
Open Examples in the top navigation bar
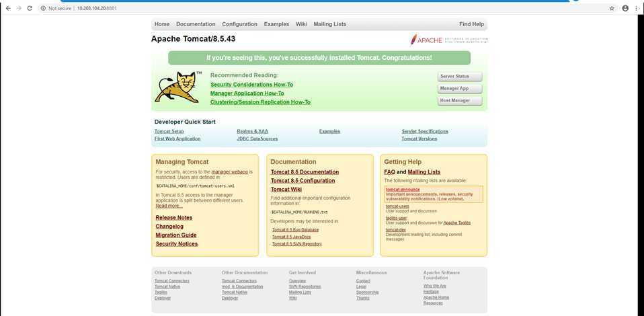pos(276,24)
